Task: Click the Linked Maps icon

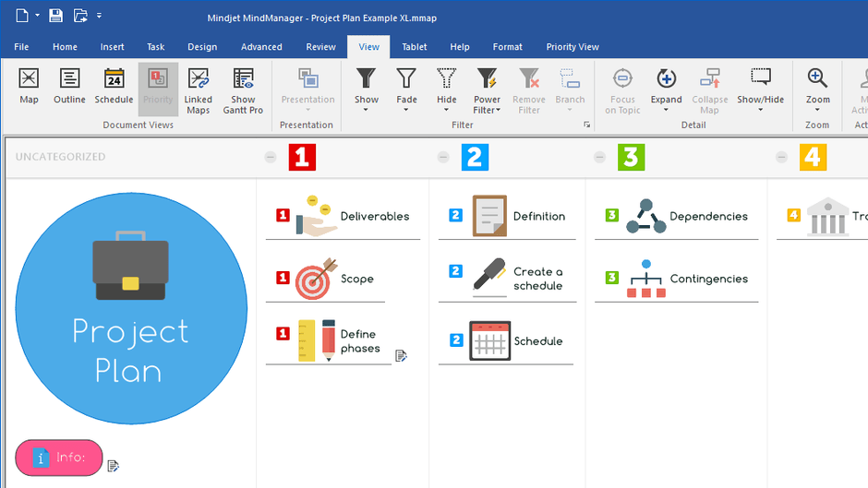Action: (x=198, y=89)
